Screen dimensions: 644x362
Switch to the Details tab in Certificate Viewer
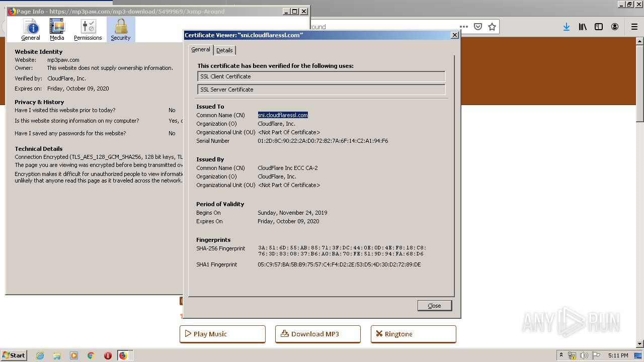[224, 50]
